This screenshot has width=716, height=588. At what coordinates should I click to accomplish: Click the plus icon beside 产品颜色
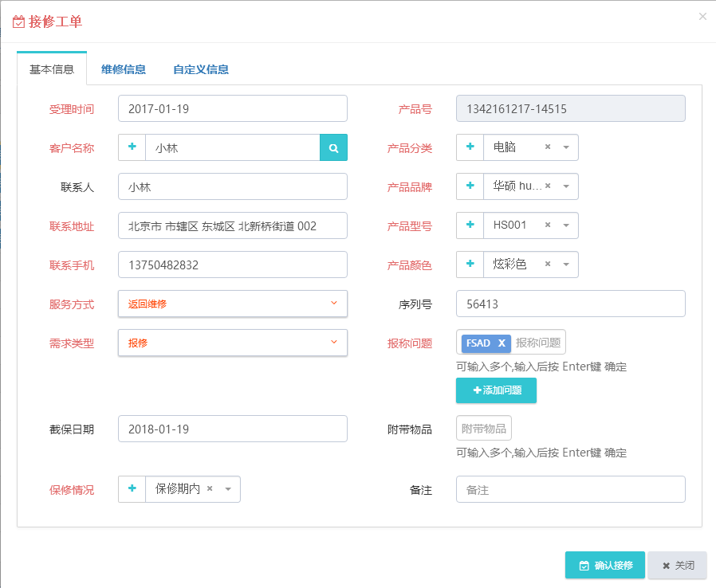(470, 264)
